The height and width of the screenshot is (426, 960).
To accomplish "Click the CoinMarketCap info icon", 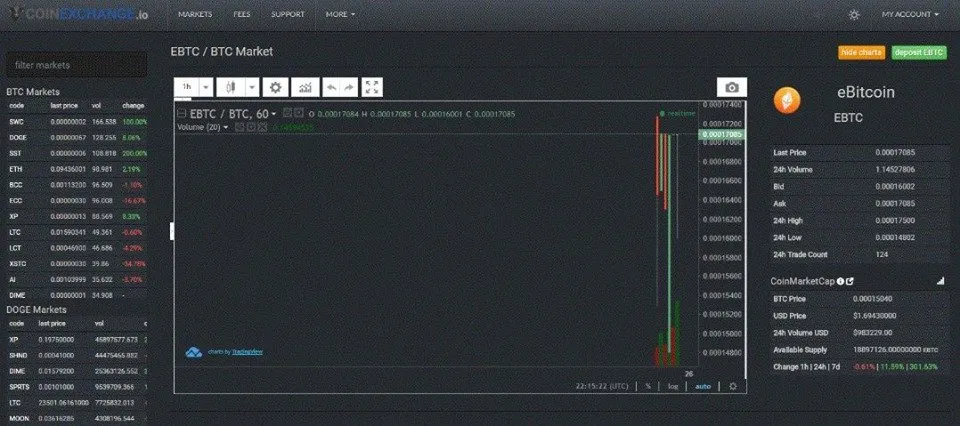I will [840, 281].
